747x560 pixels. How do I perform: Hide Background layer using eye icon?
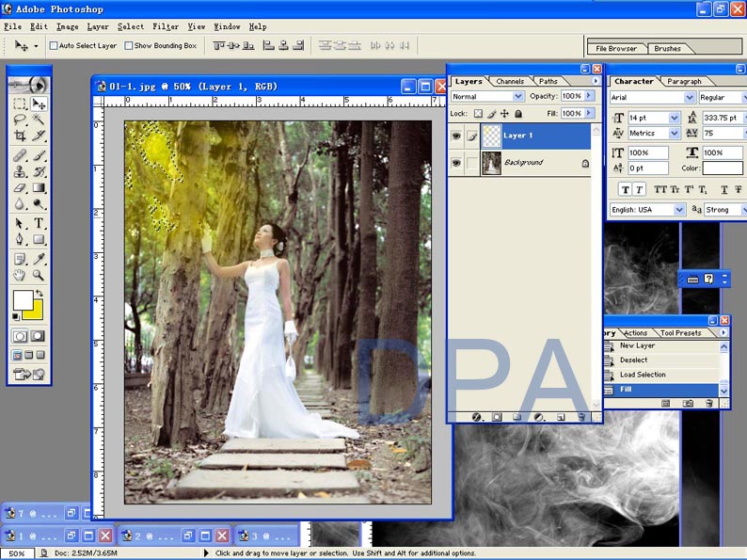[456, 163]
